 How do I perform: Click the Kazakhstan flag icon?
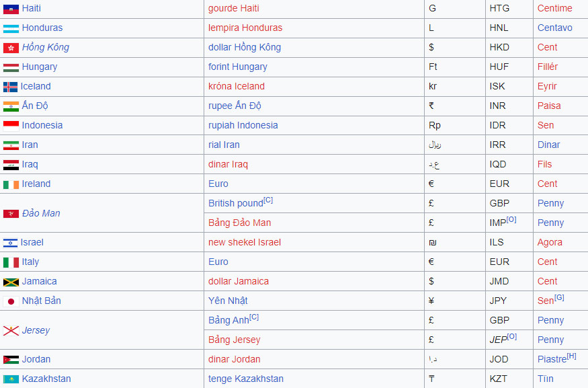click(x=11, y=379)
